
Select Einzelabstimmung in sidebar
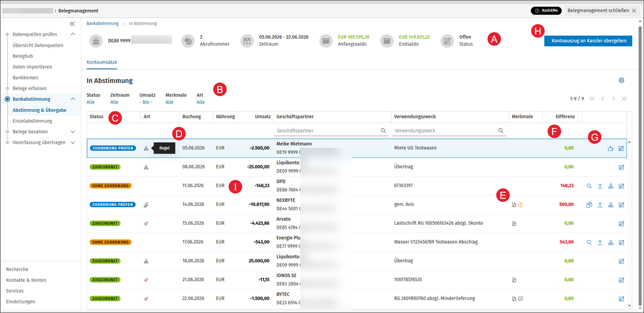(x=32, y=121)
